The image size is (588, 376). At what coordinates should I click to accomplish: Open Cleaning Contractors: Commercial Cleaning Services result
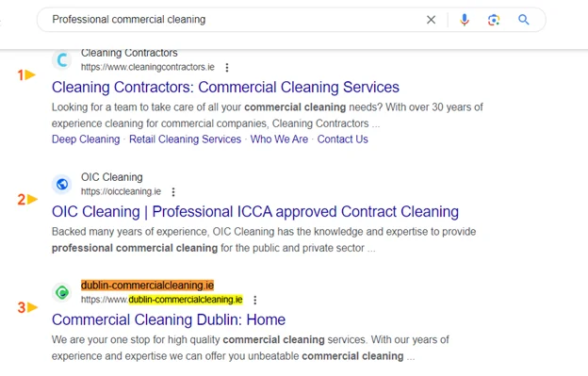tap(225, 87)
